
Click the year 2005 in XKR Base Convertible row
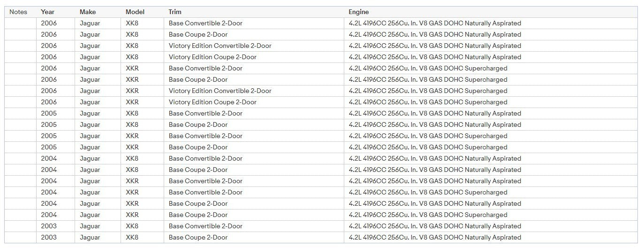pos(49,136)
